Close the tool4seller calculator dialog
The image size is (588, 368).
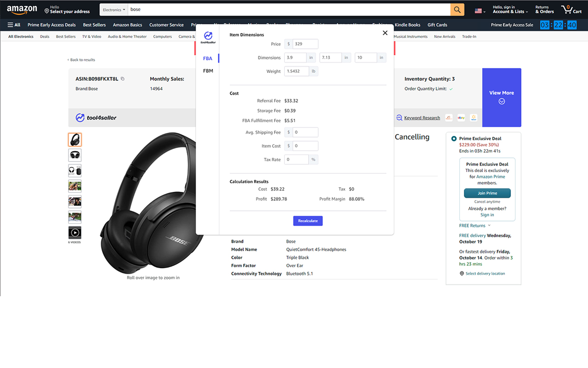[x=385, y=33]
